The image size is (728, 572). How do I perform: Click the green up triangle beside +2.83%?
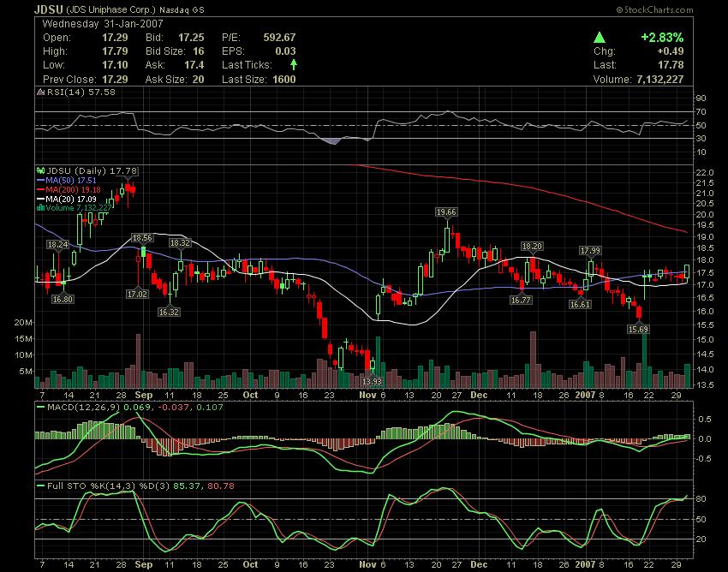pos(600,37)
